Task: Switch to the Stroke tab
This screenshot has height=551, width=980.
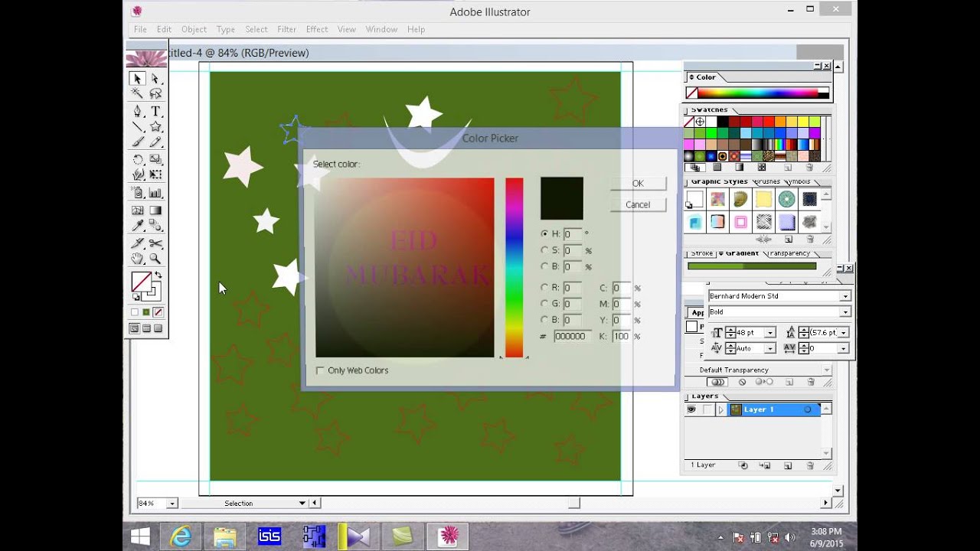Action: pos(702,253)
